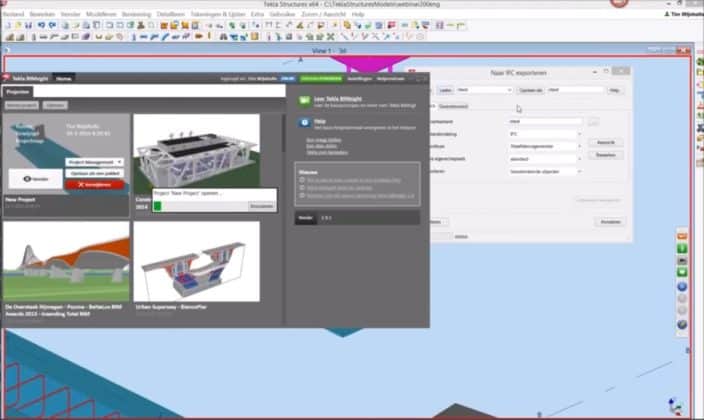The height and width of the screenshot is (420, 704).
Task: Open the Zoom / Aanzicht menu
Action: [x=323, y=14]
